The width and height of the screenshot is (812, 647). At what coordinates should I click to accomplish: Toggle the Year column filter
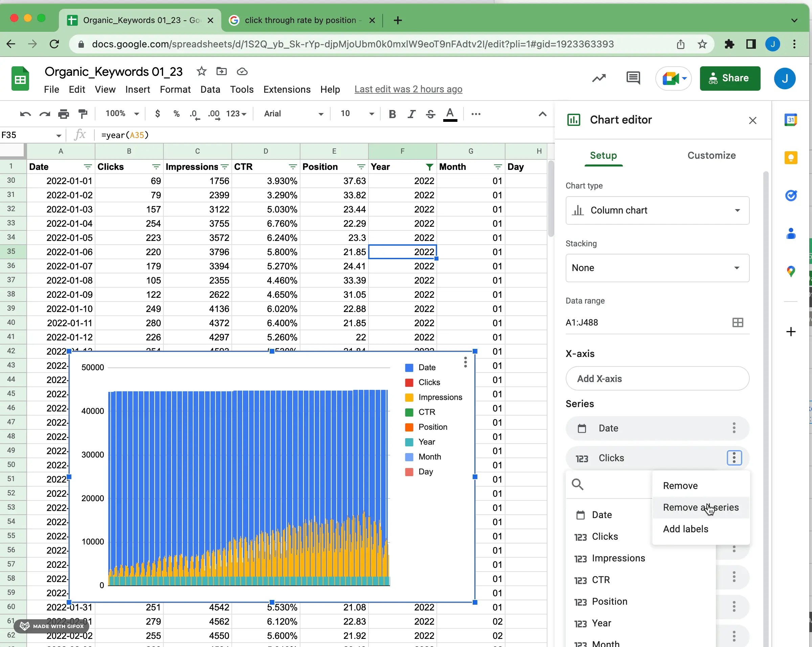tap(429, 167)
